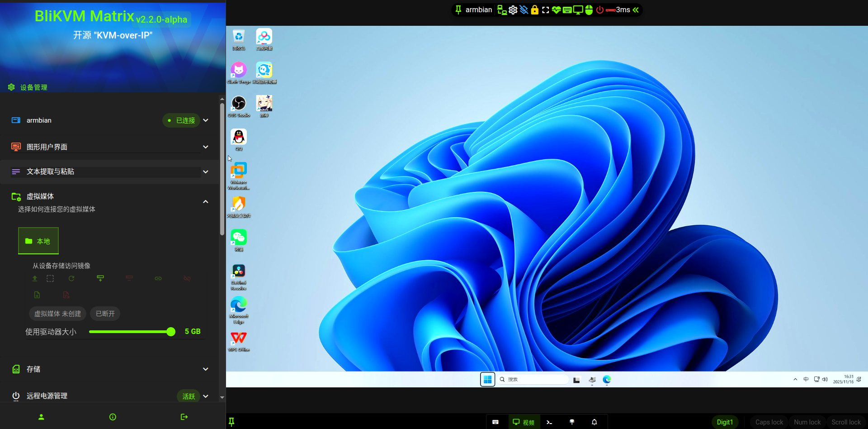Select the 本地 tab
Image resolution: width=868 pixels, height=429 pixels.
(38, 241)
